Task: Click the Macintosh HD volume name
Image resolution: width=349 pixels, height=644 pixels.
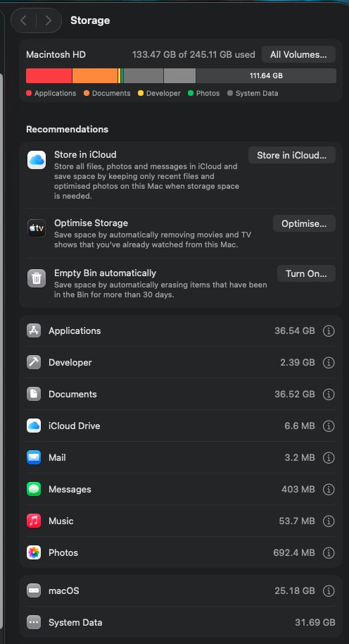Action: click(x=56, y=55)
